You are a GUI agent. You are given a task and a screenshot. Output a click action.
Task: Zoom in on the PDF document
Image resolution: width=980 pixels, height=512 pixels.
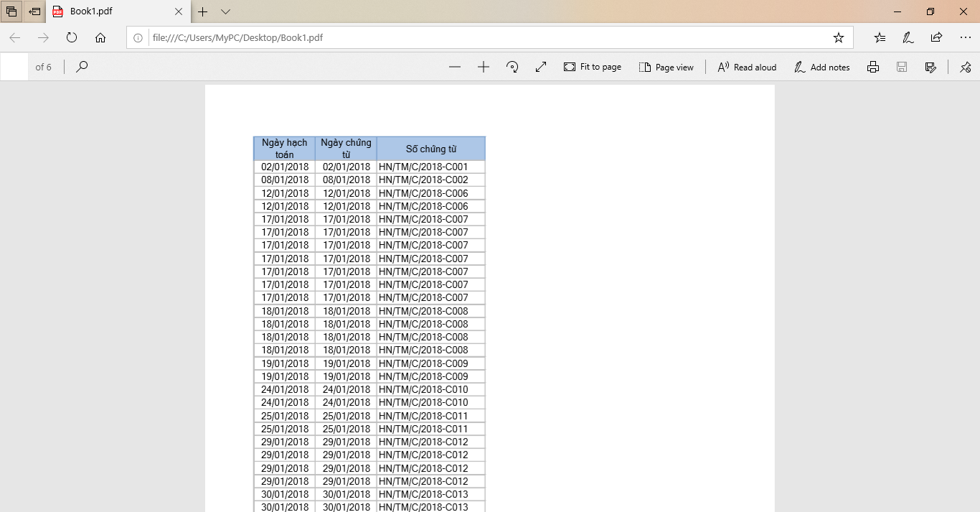pyautogui.click(x=484, y=67)
